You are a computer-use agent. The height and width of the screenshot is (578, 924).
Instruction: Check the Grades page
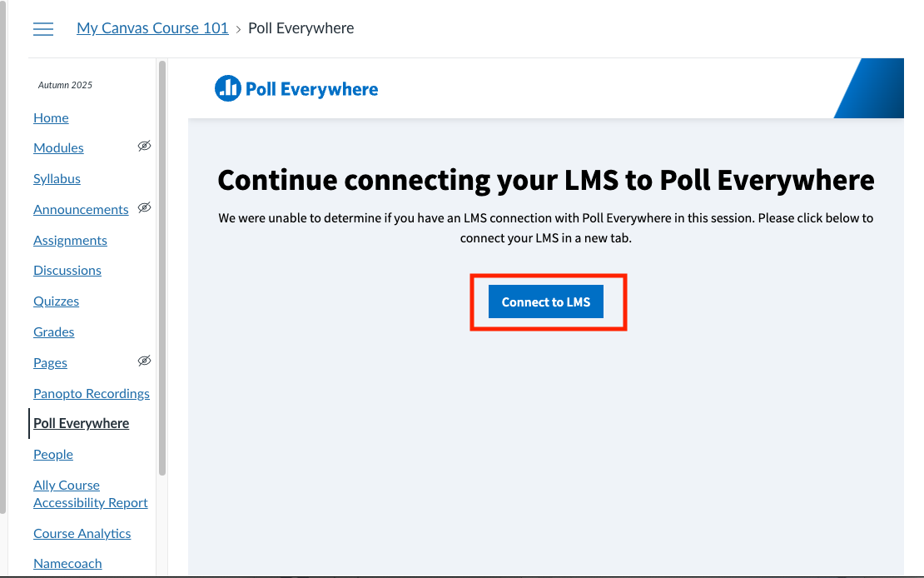pos(53,331)
